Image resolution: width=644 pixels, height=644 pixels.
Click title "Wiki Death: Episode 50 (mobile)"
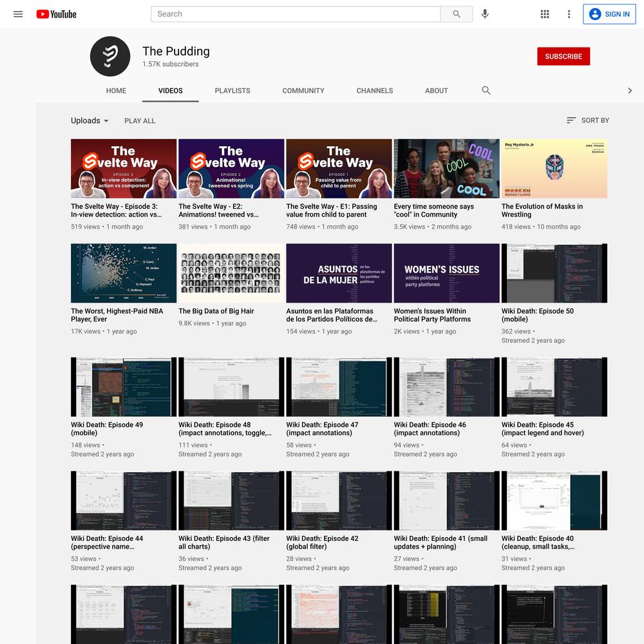point(538,315)
